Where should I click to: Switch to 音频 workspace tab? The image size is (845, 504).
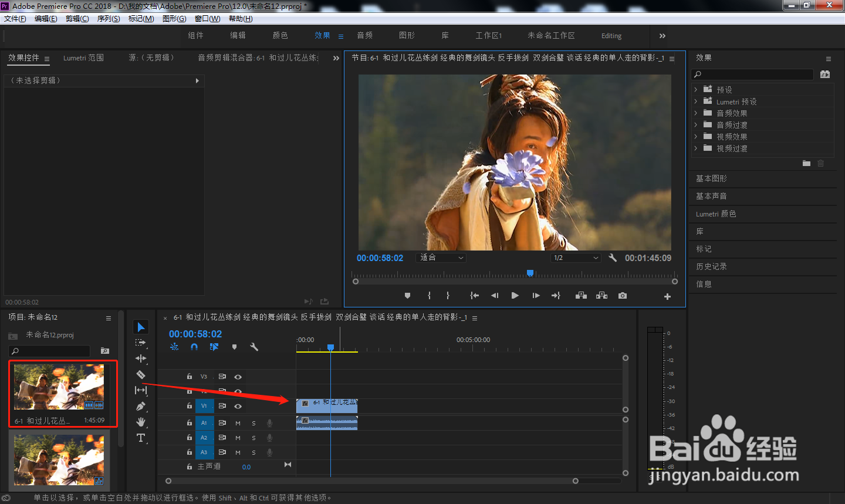(x=365, y=35)
